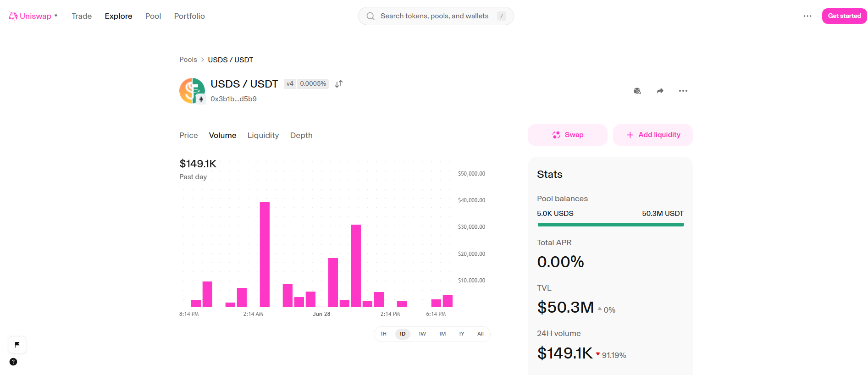Show the All time range

pos(481,334)
